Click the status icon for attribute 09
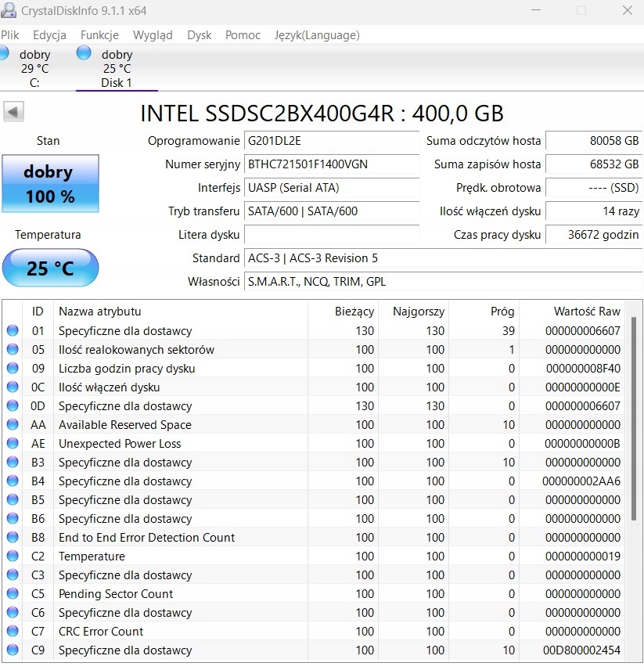Screen dimensions: 644x670 tap(13, 368)
